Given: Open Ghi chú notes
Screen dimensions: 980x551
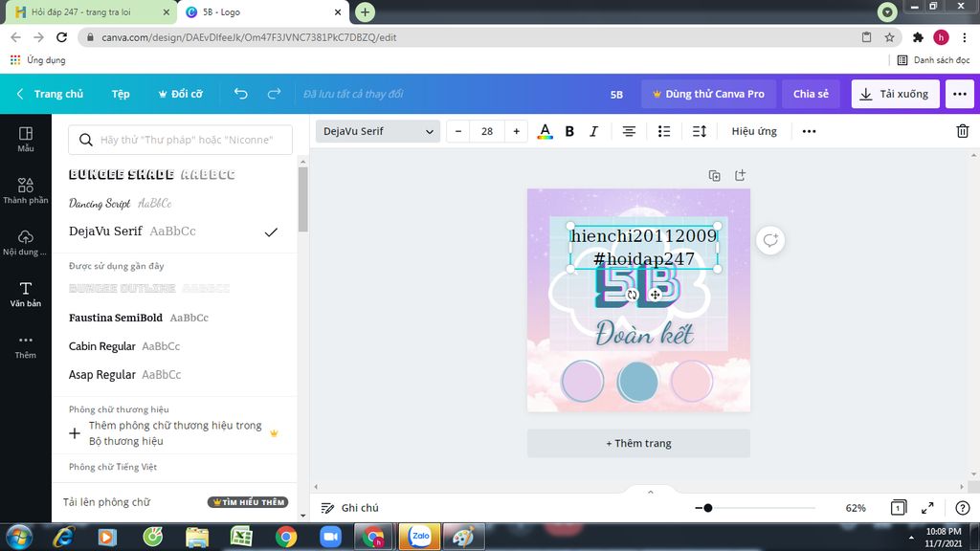Looking at the screenshot, I should click(350, 508).
